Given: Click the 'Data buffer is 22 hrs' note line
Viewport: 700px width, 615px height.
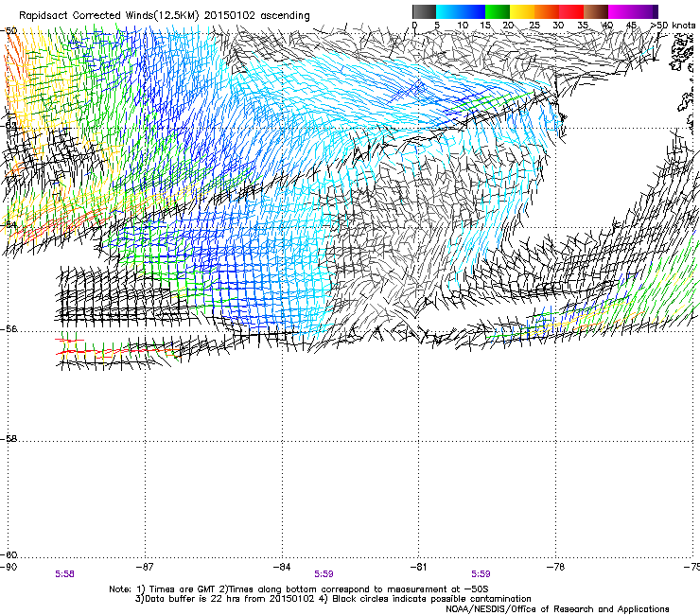Looking at the screenshot, I should pyautogui.click(x=333, y=599).
